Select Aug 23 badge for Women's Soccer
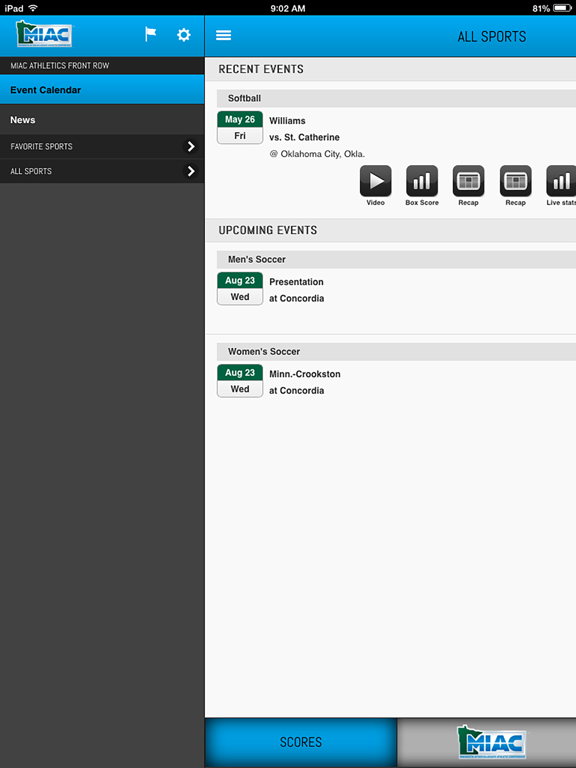The height and width of the screenshot is (768, 576). [240, 381]
